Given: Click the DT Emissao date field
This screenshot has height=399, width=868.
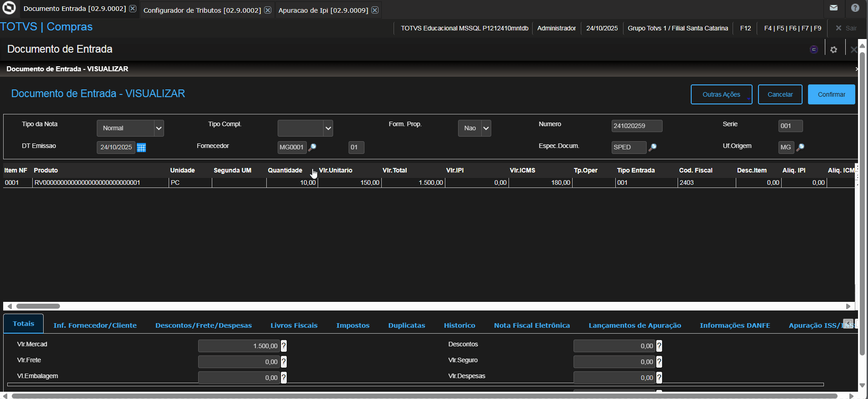Looking at the screenshot, I should (x=116, y=147).
